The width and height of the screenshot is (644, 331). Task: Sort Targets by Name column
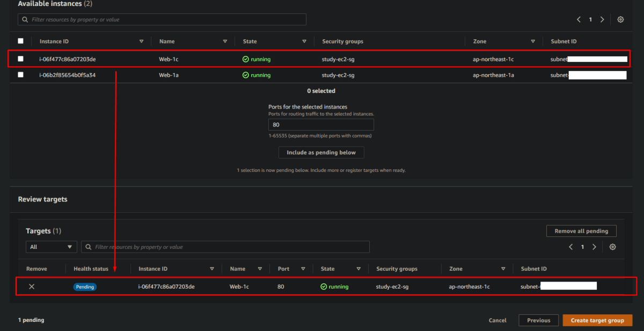(260, 269)
